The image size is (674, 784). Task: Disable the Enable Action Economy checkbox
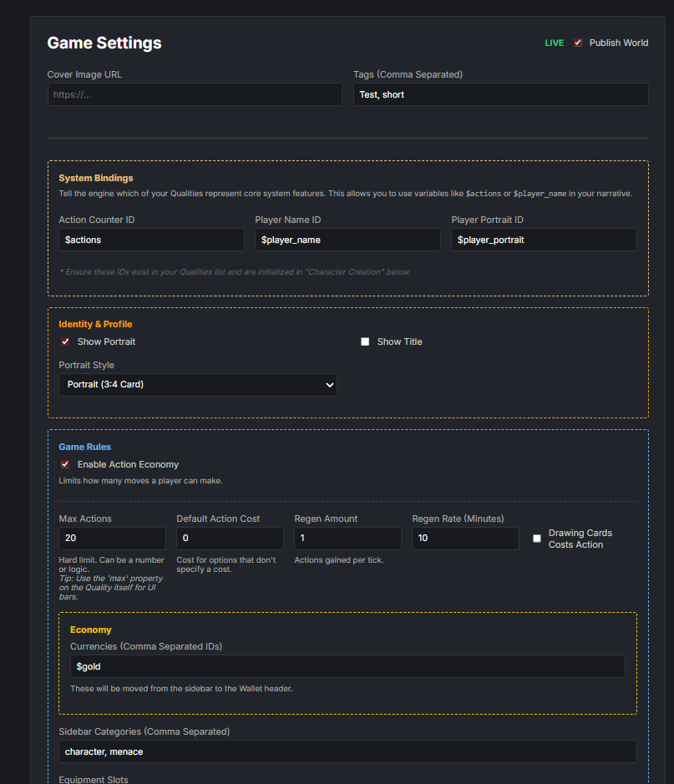coord(65,464)
